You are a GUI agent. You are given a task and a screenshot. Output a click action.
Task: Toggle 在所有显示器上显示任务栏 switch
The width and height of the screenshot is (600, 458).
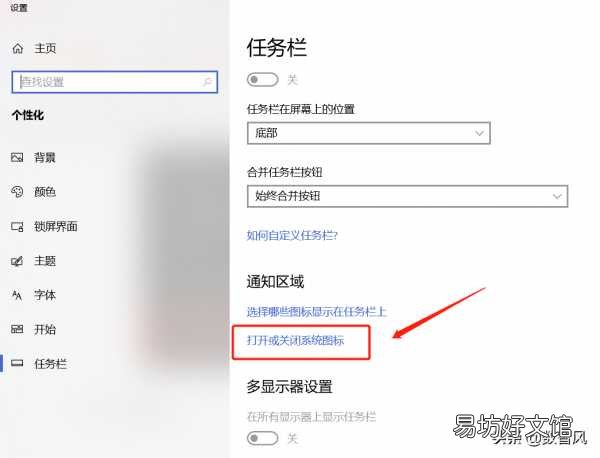pos(262,438)
